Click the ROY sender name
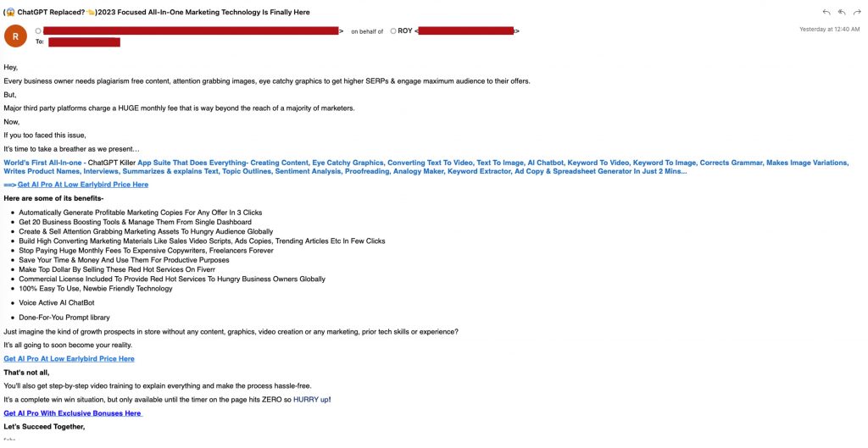Image resolution: width=868 pixels, height=448 pixels. [x=405, y=30]
